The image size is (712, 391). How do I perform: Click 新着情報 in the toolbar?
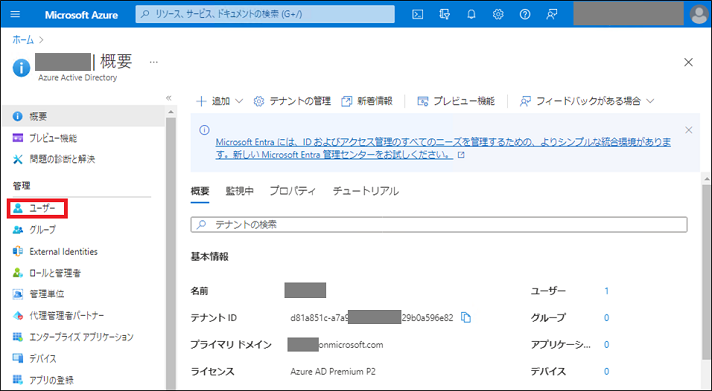(x=367, y=101)
